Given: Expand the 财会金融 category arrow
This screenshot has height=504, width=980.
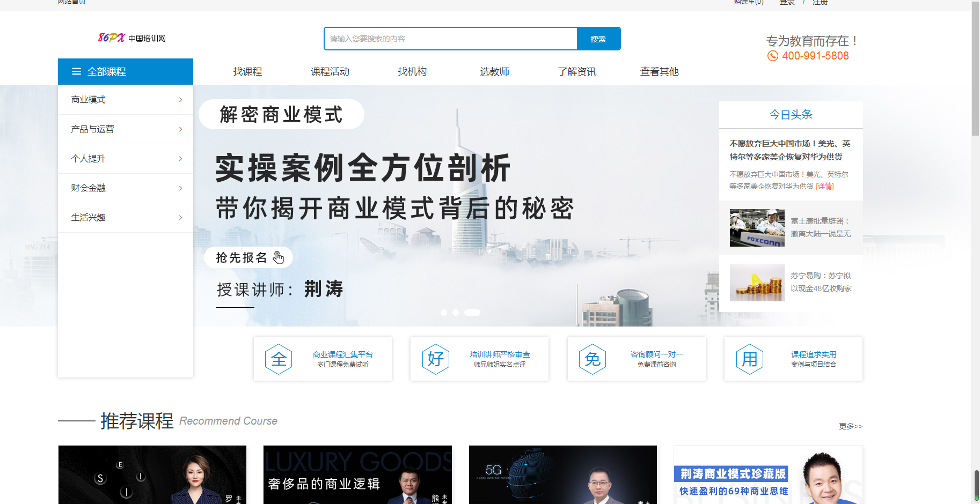Looking at the screenshot, I should (180, 188).
